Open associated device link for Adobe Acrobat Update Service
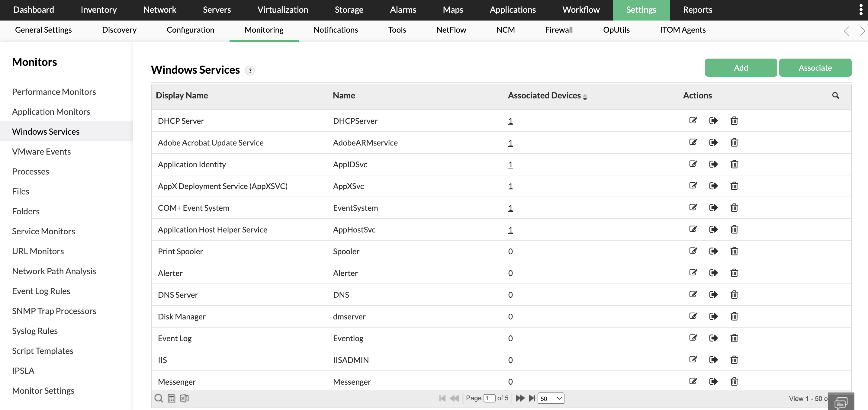Viewport: 868px width, 410px height. pyautogui.click(x=510, y=143)
